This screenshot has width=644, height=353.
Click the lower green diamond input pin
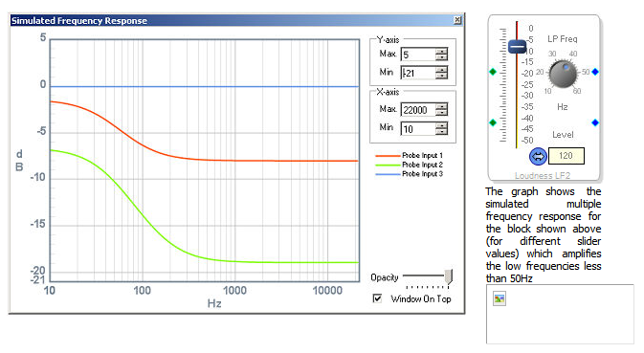click(x=493, y=122)
